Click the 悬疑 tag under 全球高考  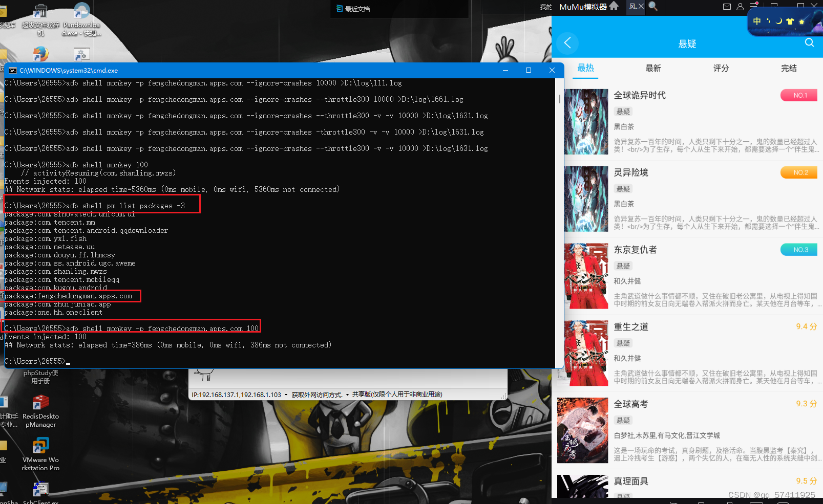click(623, 420)
